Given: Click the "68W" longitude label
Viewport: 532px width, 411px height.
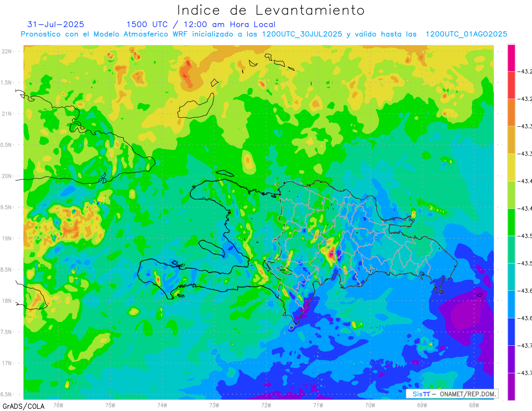Looking at the screenshot, I should pos(473,405).
